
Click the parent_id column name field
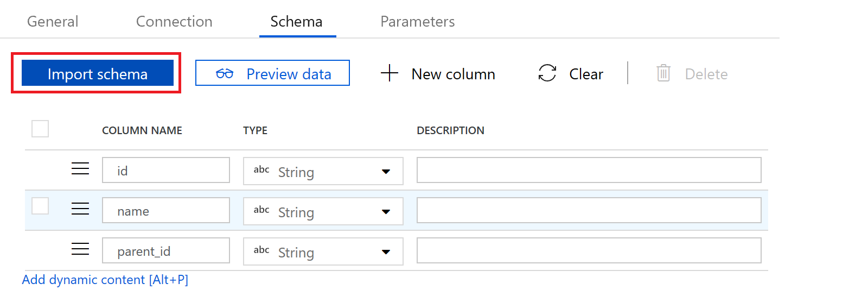coord(165,251)
